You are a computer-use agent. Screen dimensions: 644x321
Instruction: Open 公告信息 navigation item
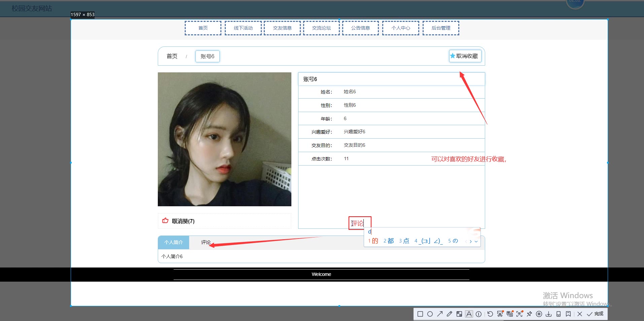click(x=360, y=28)
